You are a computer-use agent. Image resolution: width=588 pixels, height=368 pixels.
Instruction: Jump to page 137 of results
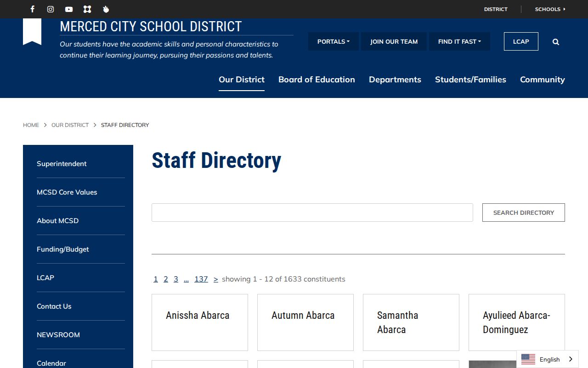(x=201, y=279)
